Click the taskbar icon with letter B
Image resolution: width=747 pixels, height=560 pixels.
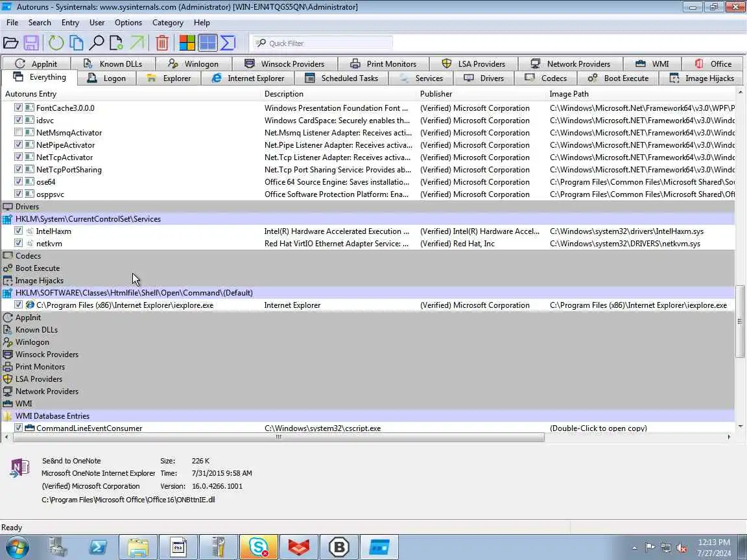tap(338, 547)
